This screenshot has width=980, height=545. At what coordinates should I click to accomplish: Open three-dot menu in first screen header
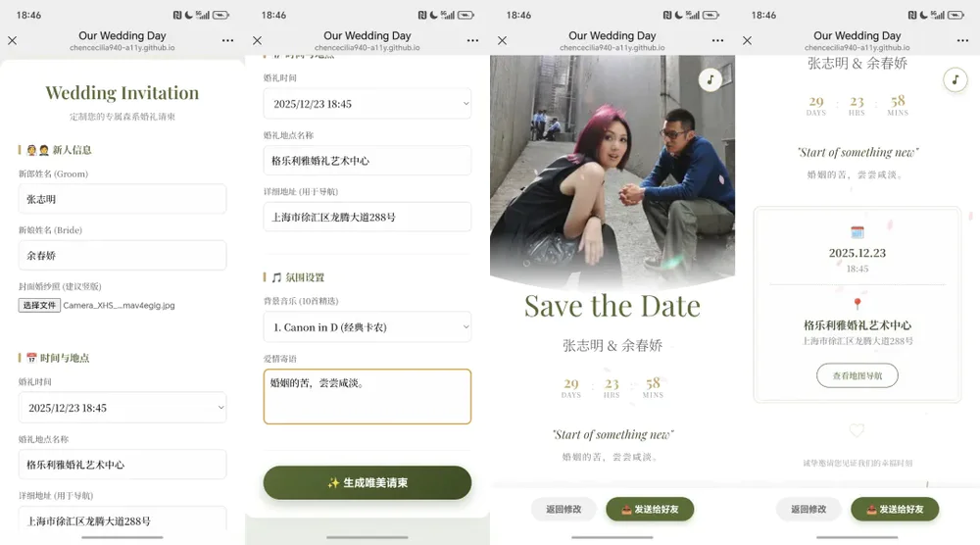point(227,40)
